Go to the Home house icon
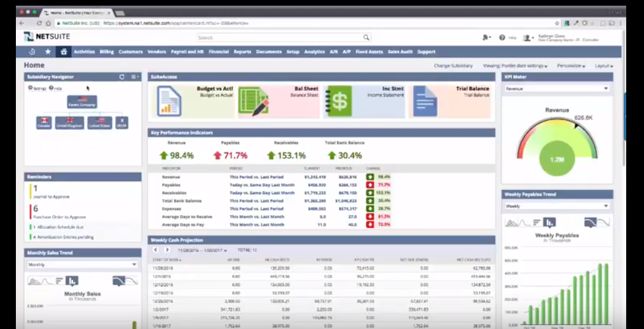 coord(63,51)
